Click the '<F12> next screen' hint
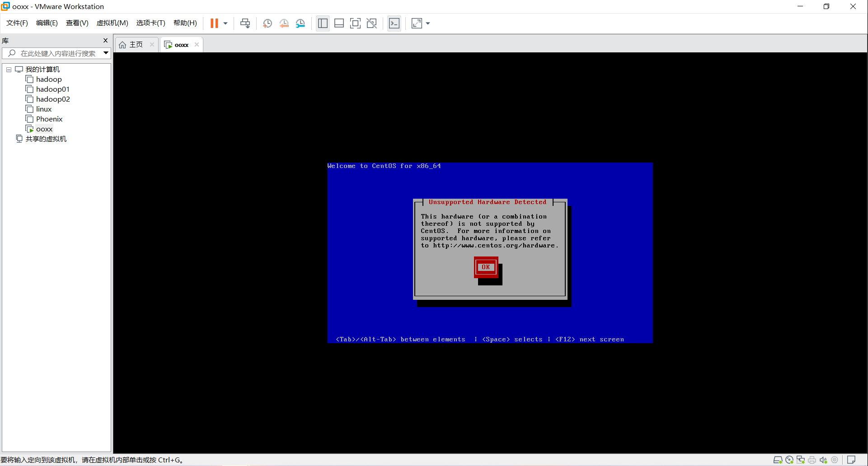The width and height of the screenshot is (868, 466). coord(590,339)
